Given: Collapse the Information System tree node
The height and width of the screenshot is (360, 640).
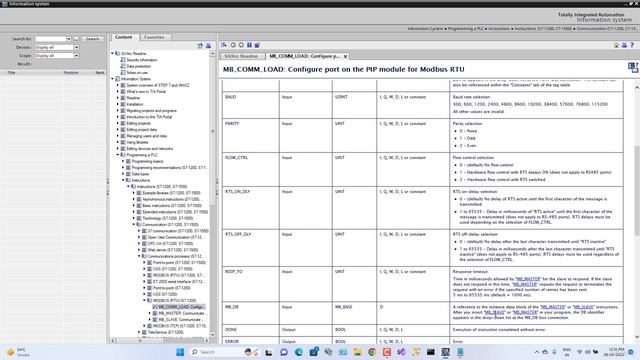Looking at the screenshot, I should [113, 79].
